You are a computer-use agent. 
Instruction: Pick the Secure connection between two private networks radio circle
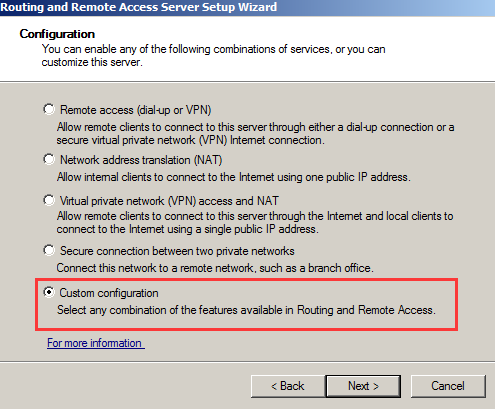(x=49, y=250)
